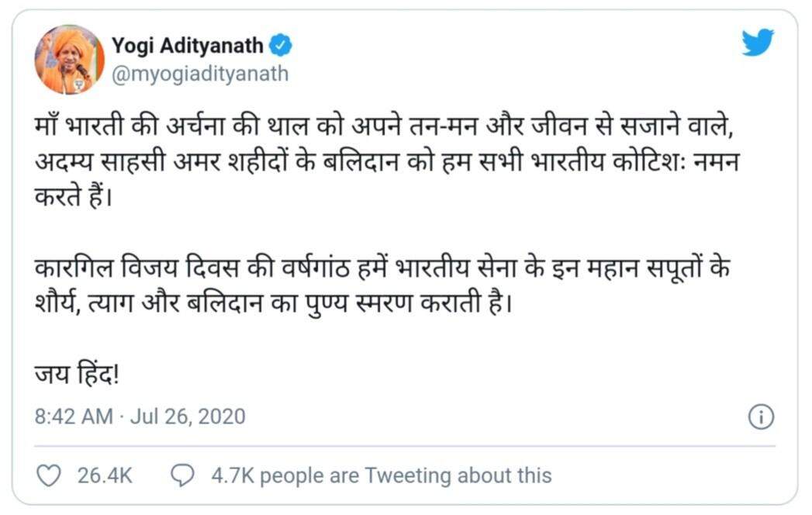The image size is (812, 515).
Task: Click the blue verified badge
Action: click(x=281, y=46)
